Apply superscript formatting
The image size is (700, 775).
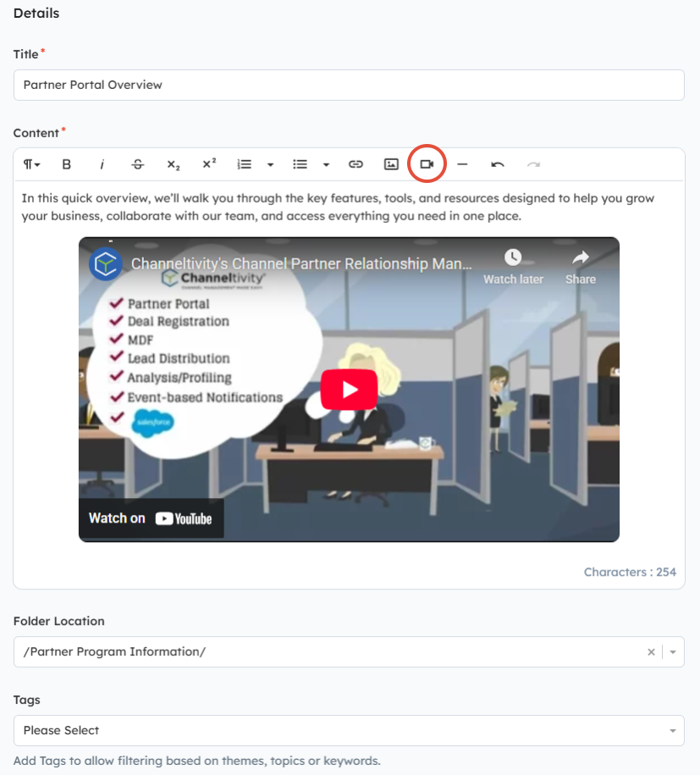pyautogui.click(x=209, y=164)
